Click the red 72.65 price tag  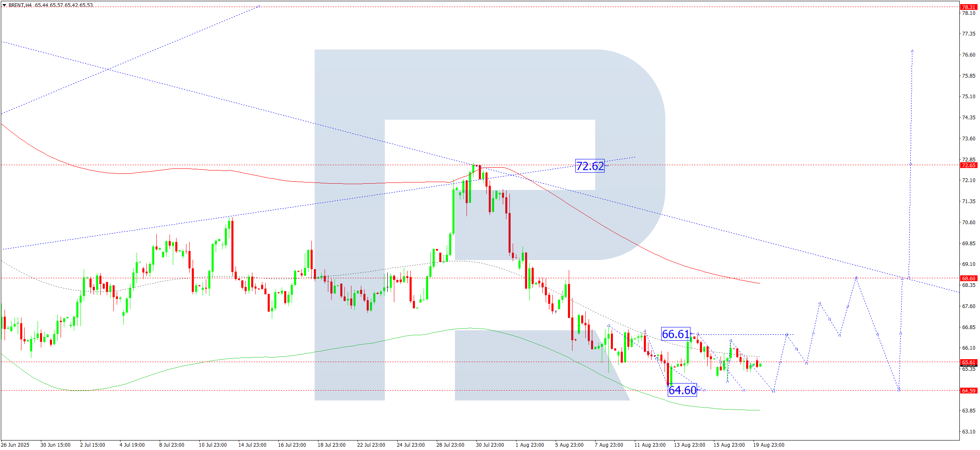[968, 166]
